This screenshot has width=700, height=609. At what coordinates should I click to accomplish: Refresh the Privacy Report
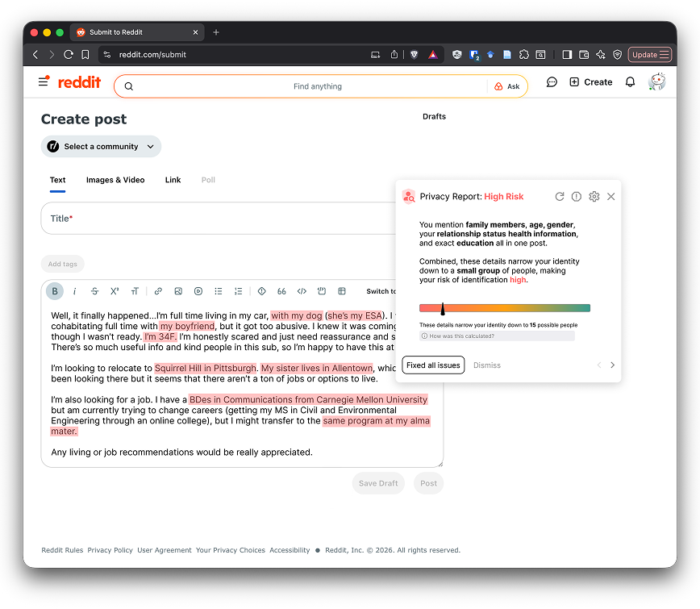[560, 196]
